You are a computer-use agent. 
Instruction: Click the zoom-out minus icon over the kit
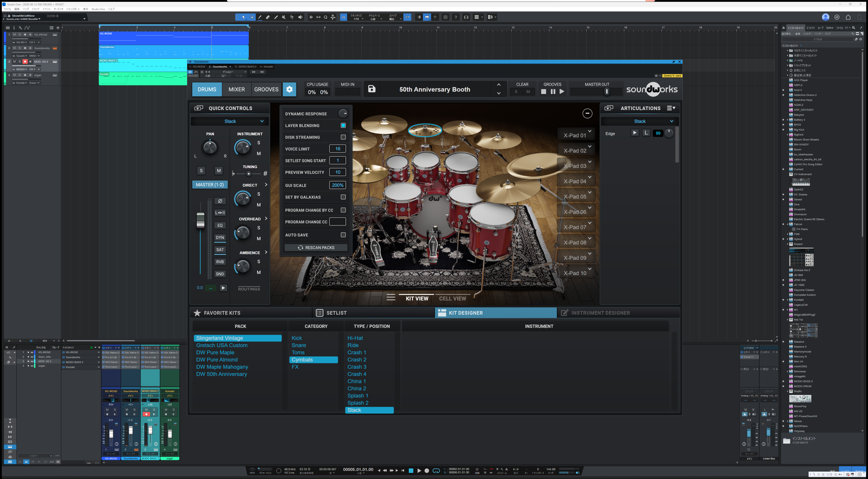(587, 113)
